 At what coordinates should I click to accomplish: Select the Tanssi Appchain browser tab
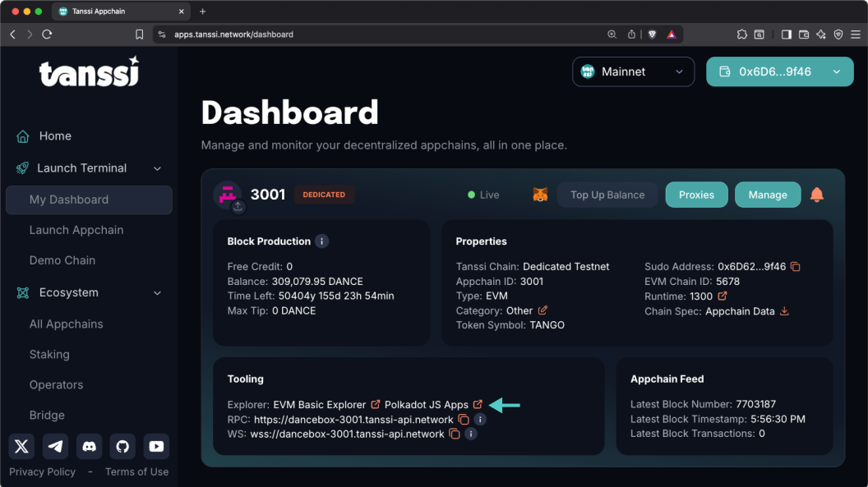(x=121, y=11)
